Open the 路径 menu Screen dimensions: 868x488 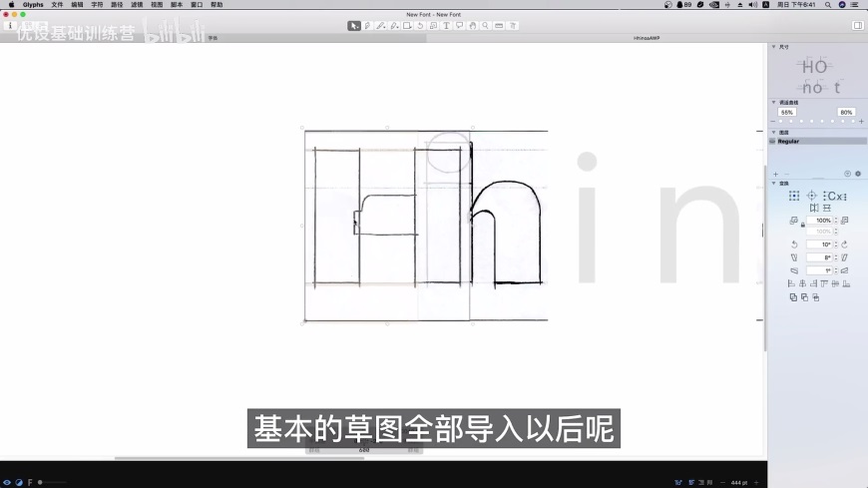(117, 4)
